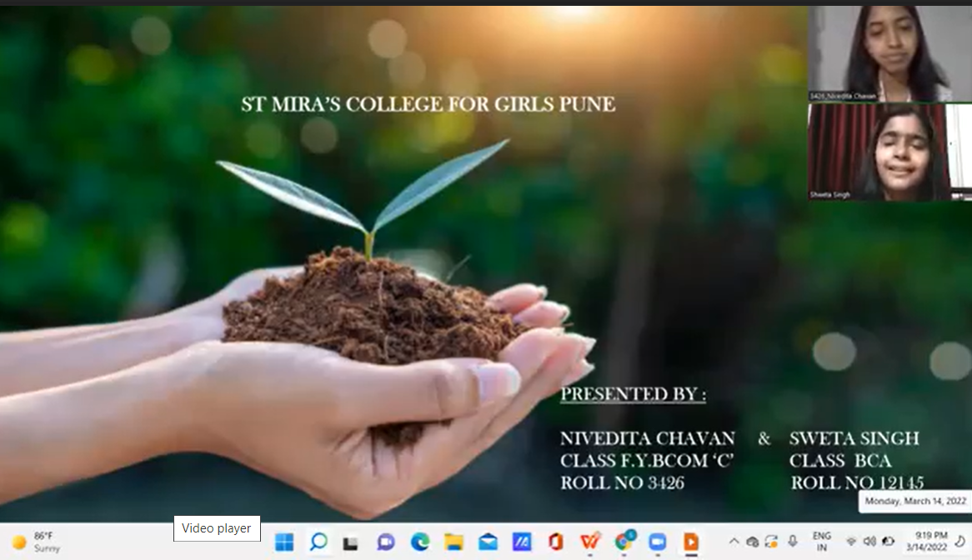This screenshot has width=972, height=560.
Task: Open Windows Search
Action: point(318,542)
